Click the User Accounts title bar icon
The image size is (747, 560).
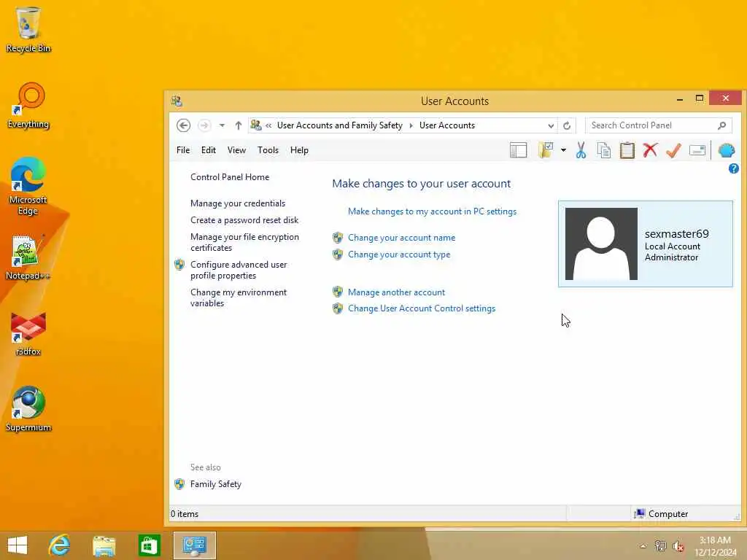tap(177, 101)
